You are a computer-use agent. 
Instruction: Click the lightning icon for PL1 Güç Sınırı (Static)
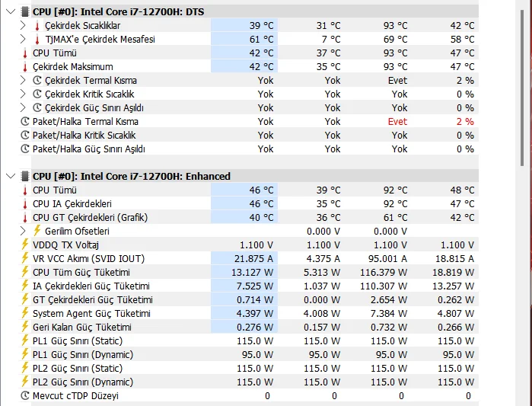coord(24,341)
